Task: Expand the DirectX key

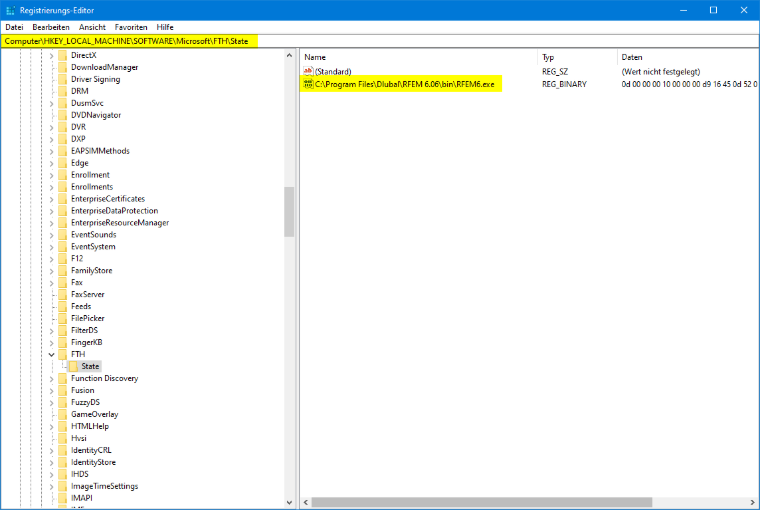Action: coord(51,55)
